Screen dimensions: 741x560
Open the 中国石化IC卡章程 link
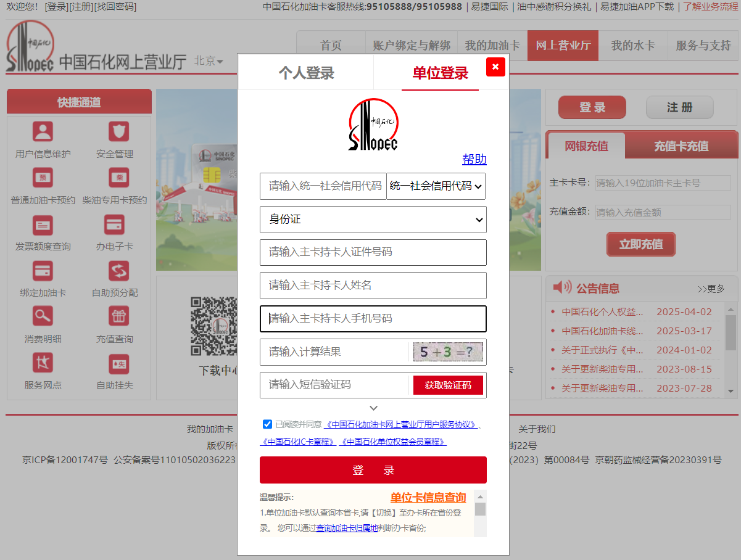pos(297,442)
